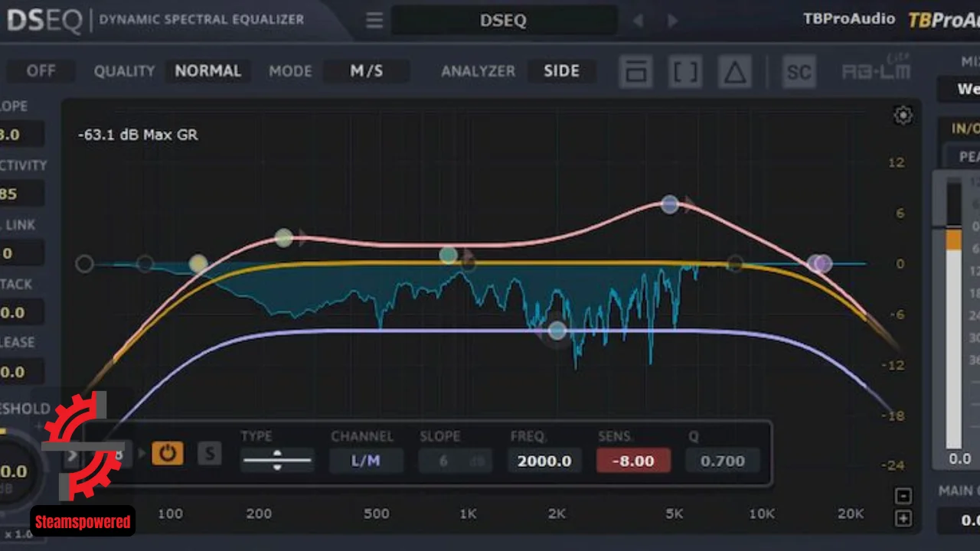The image size is (980, 551).
Task: Open display settings gear icon
Action: (x=903, y=116)
